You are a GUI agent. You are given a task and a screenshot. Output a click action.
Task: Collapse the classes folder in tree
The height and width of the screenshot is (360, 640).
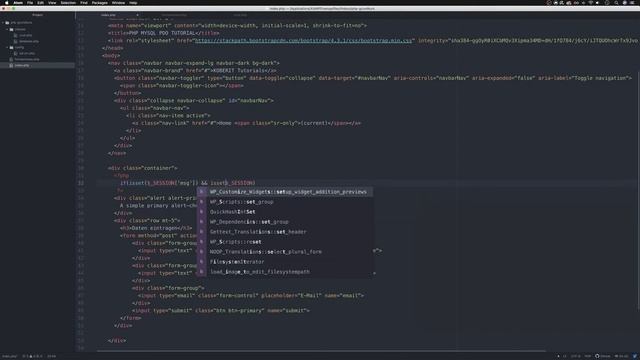tap(7, 29)
